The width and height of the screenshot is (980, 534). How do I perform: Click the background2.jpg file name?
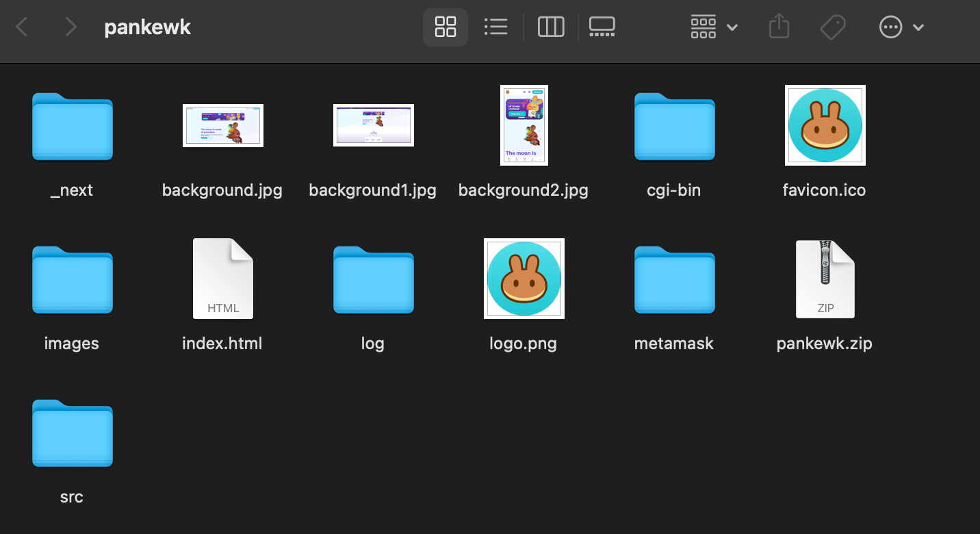click(x=524, y=190)
